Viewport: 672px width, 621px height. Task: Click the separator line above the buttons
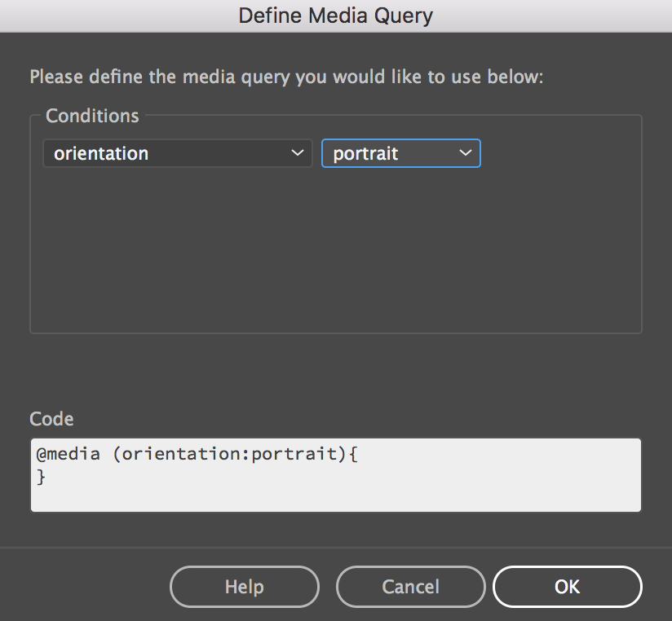click(335, 547)
